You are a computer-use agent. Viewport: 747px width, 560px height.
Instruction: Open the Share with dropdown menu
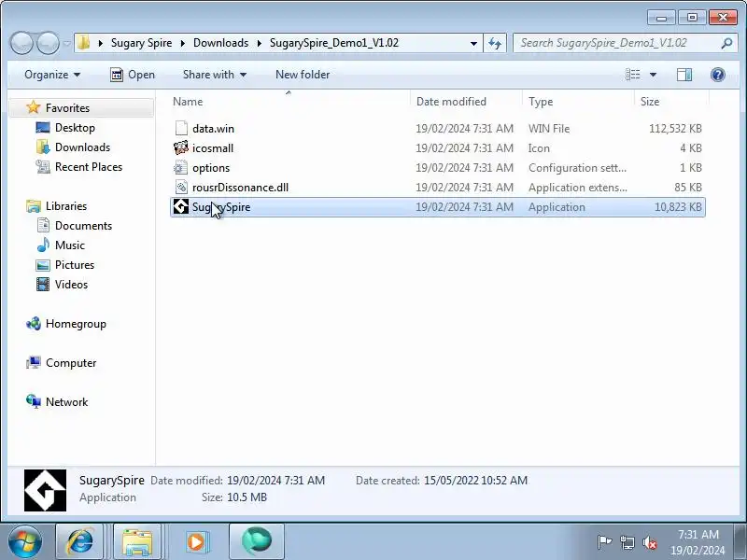click(x=215, y=75)
